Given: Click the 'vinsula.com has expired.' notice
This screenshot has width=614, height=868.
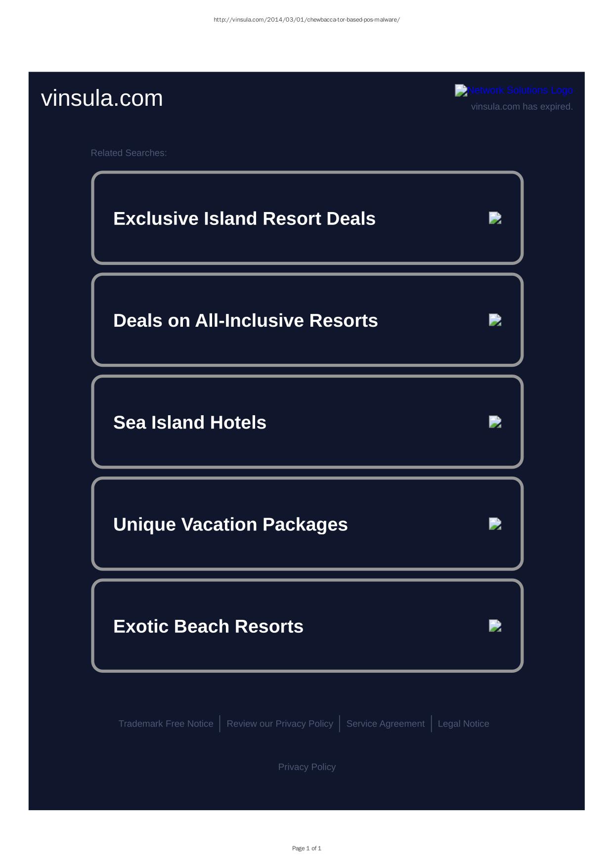Looking at the screenshot, I should click(x=522, y=107).
